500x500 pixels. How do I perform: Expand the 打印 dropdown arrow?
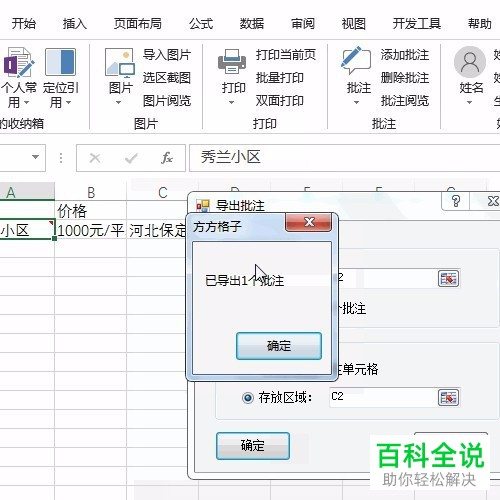click(x=231, y=102)
